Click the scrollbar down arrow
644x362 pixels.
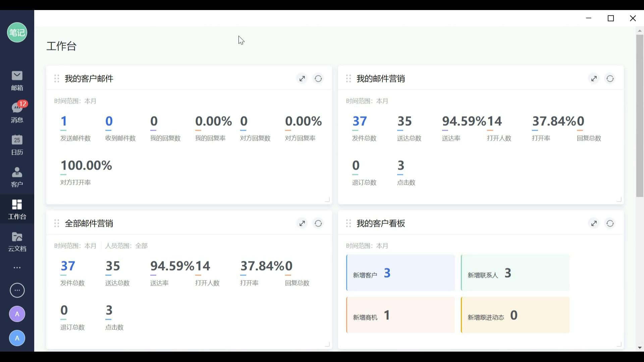[x=640, y=348]
